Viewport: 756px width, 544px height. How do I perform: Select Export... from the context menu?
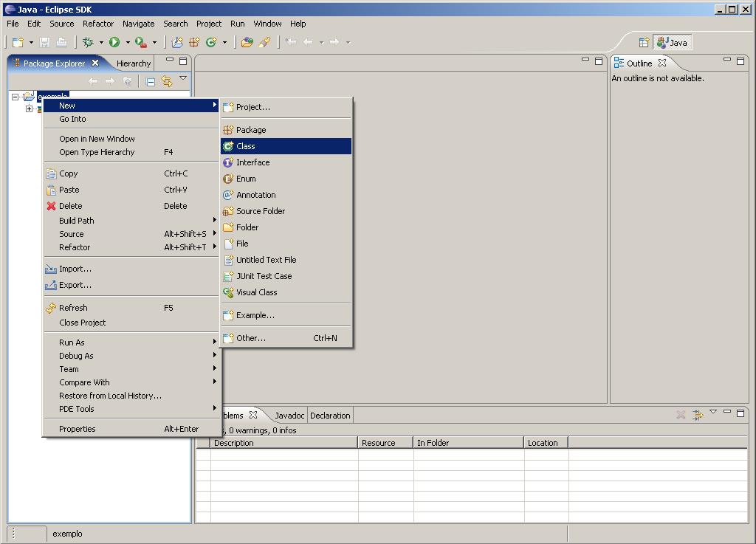(x=131, y=285)
